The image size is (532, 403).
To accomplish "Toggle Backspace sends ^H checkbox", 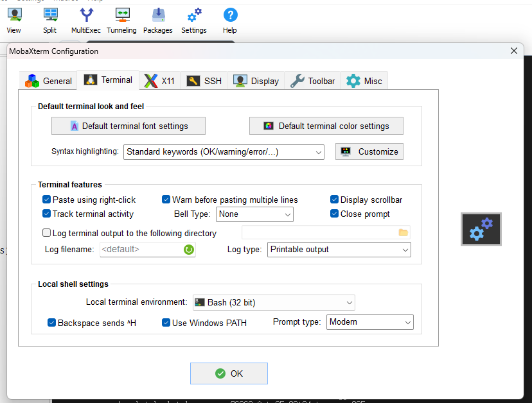I will click(51, 323).
